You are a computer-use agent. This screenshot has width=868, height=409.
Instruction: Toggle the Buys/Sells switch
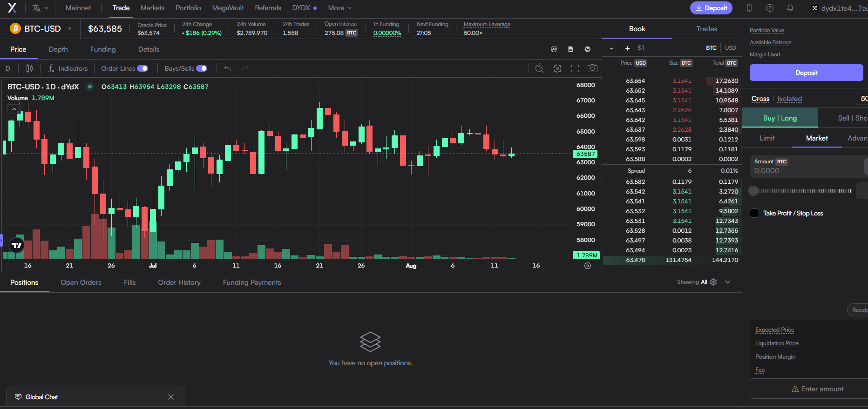[x=202, y=68]
